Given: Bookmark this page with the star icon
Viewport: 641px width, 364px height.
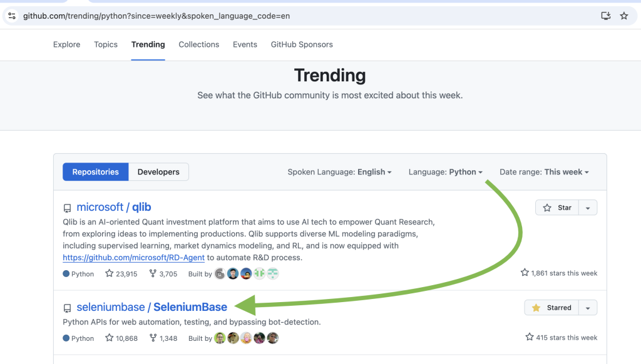Looking at the screenshot, I should pos(624,16).
